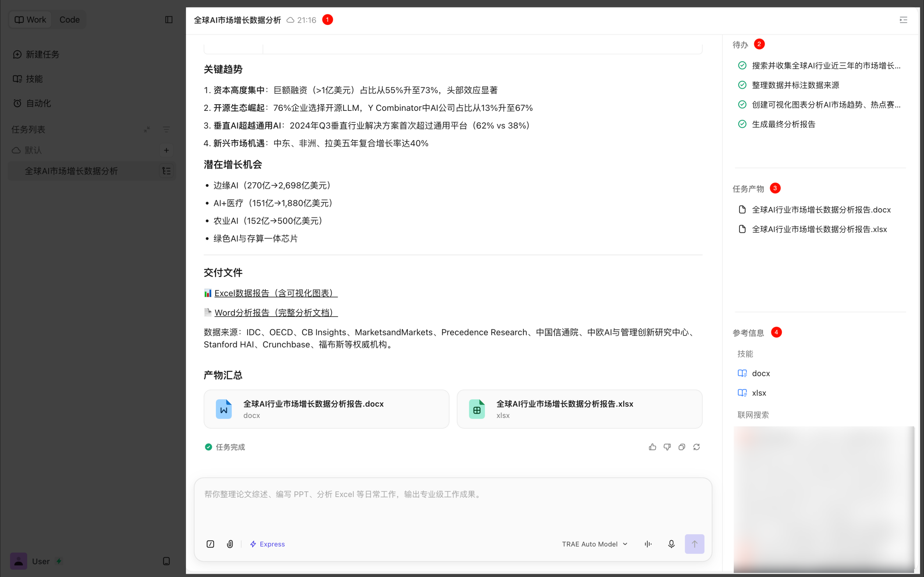Click the voice waveform icon
Viewport: 924px width, 577px height.
(x=648, y=544)
